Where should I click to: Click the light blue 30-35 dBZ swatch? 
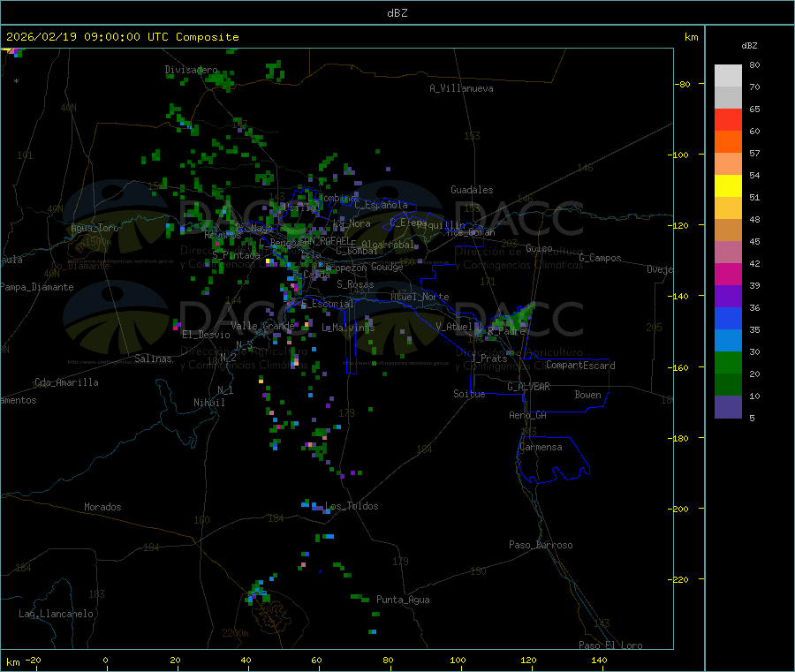click(x=728, y=341)
